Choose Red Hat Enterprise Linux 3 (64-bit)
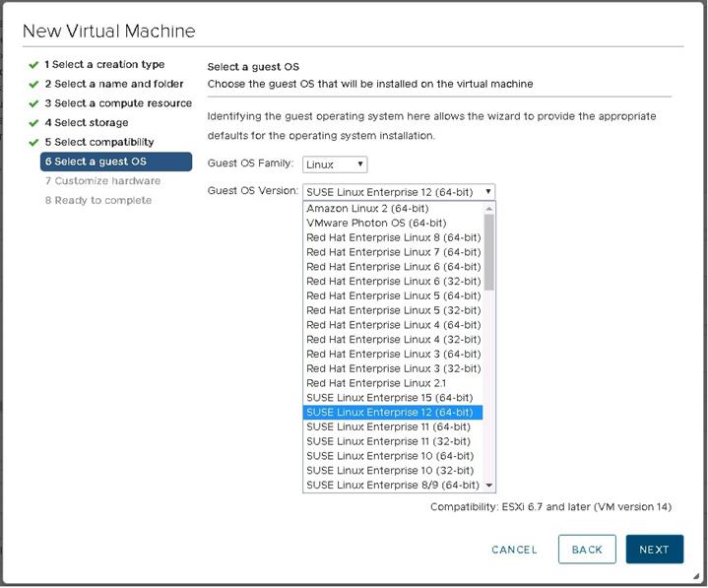 393,354
